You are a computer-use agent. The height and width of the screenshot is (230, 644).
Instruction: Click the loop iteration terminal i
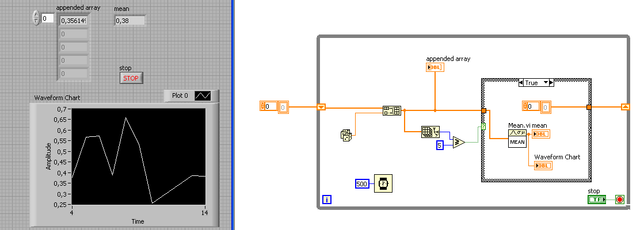[x=327, y=200]
